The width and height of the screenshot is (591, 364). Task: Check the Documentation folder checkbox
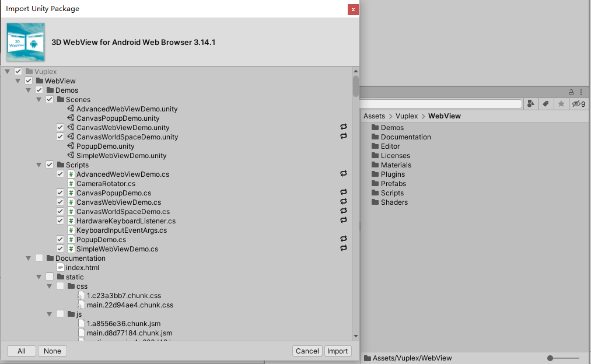tap(39, 258)
